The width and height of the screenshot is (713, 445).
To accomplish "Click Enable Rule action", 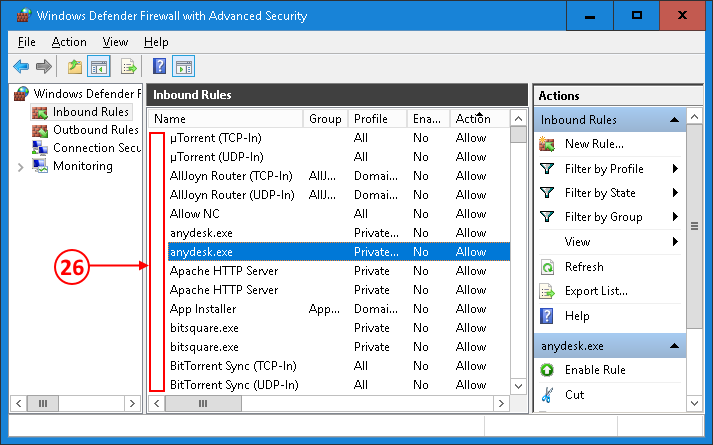I will (x=595, y=370).
